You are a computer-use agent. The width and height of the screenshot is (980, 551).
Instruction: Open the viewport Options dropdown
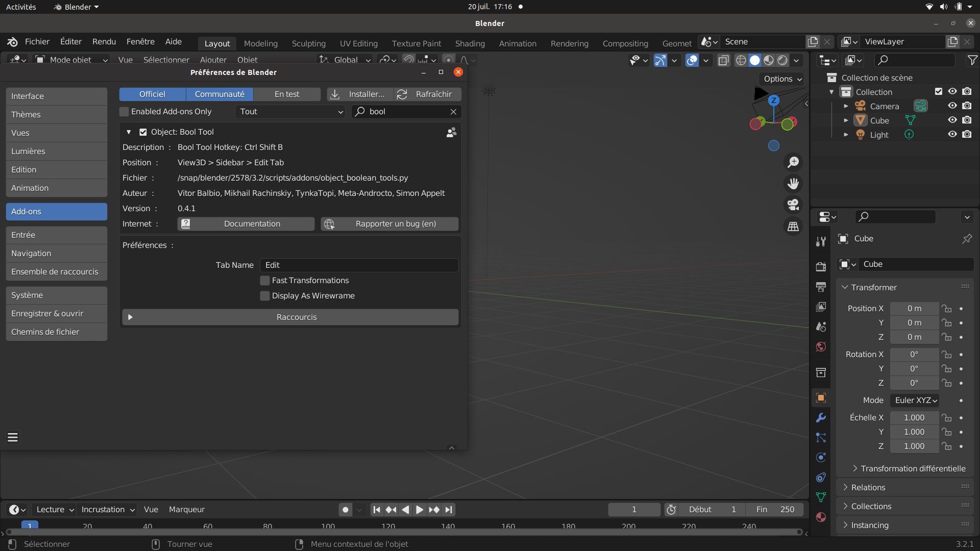tap(782, 79)
